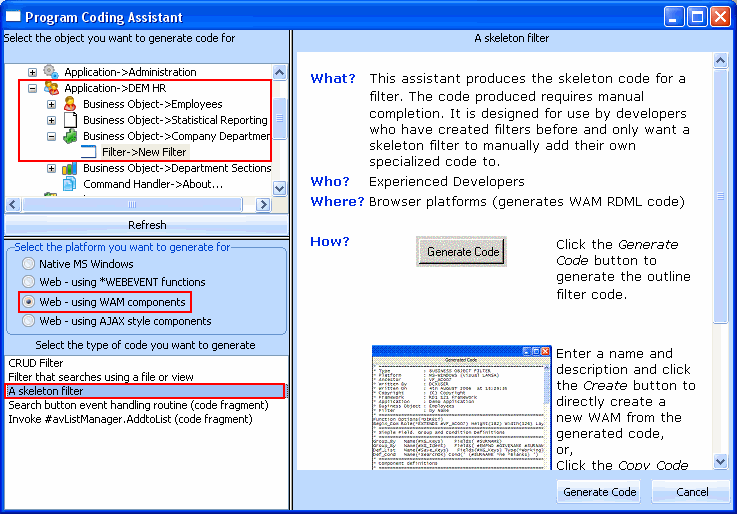
Task: Click the help panel scroll up arrow
Action: click(x=720, y=61)
